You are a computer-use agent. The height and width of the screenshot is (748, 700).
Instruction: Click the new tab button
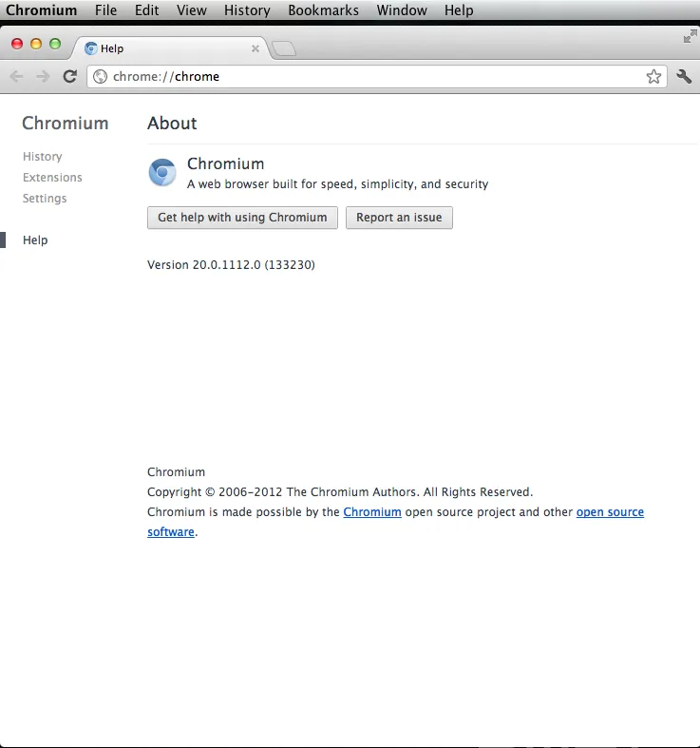coord(284,48)
